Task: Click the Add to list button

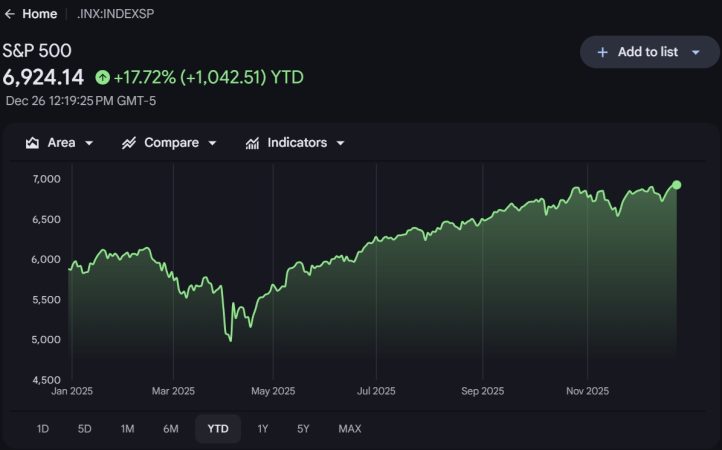Action: [x=648, y=52]
